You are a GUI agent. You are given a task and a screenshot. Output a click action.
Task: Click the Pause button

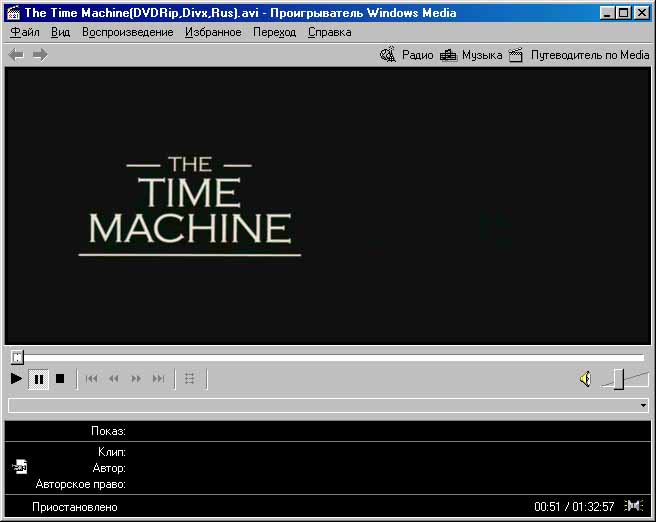38,379
